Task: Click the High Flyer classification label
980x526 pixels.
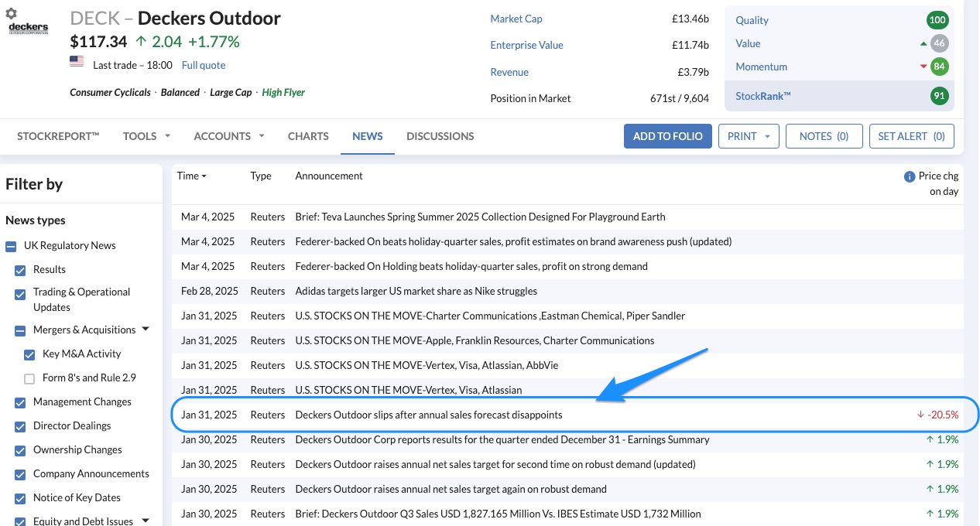Action: coord(283,92)
